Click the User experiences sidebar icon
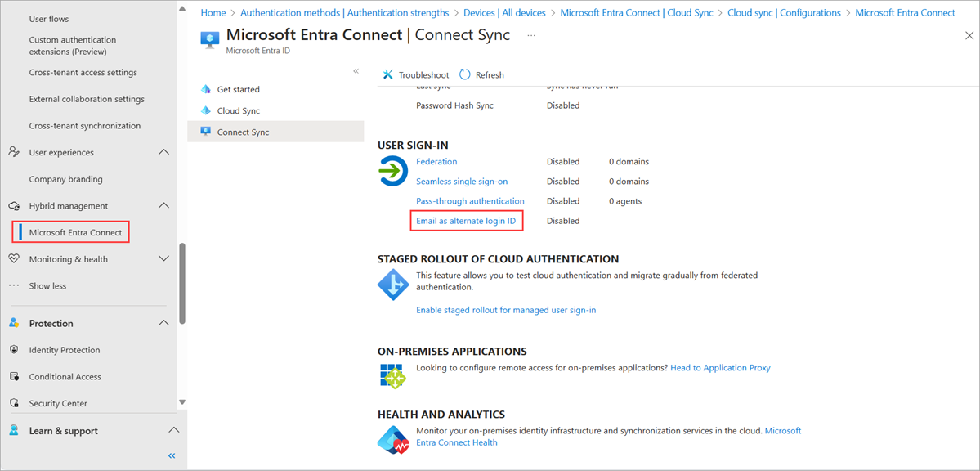 click(15, 152)
